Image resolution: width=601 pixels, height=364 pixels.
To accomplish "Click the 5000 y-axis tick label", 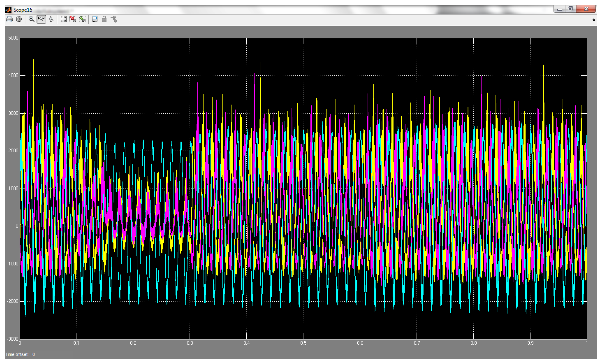I will 13,38.
